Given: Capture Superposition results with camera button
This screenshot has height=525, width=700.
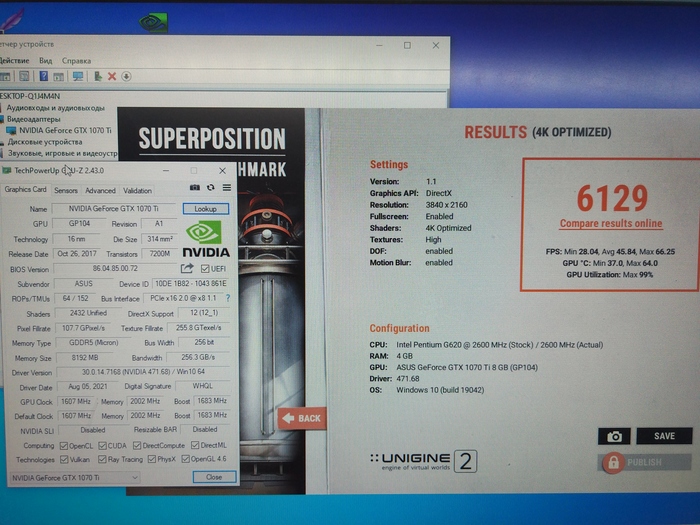Looking at the screenshot, I should [x=614, y=436].
